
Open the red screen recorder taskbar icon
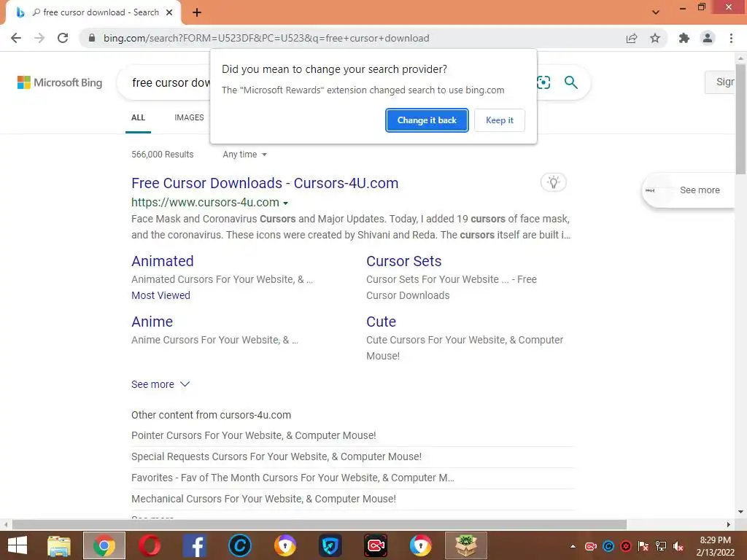click(x=376, y=545)
